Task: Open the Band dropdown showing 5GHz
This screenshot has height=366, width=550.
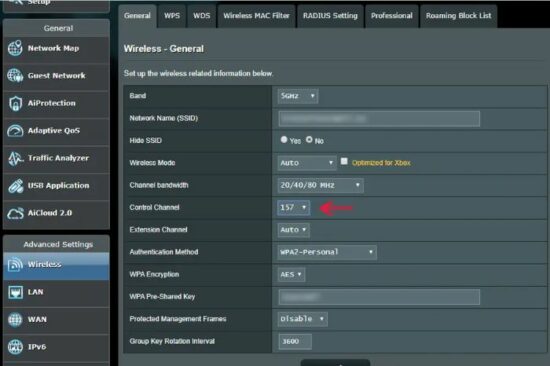Action: (298, 96)
